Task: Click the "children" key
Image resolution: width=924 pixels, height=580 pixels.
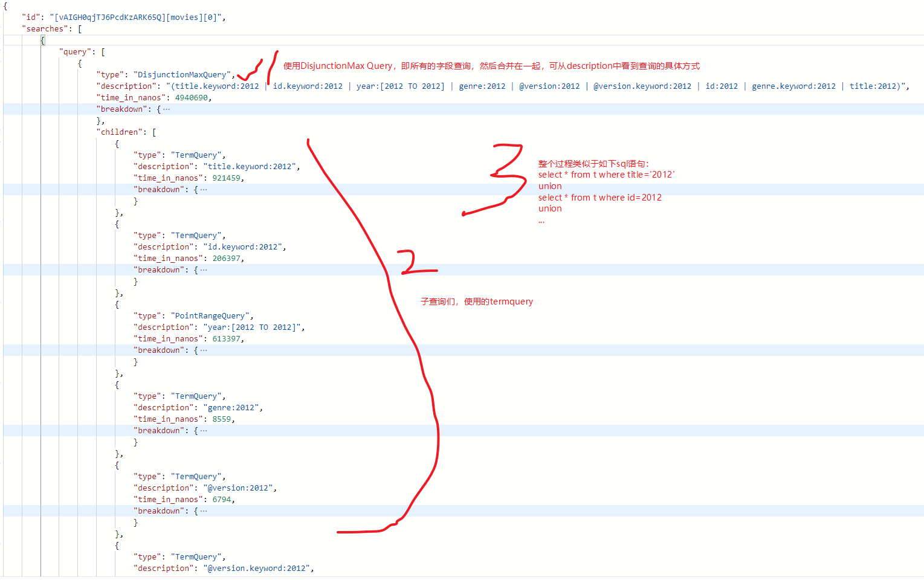Action: coord(119,132)
